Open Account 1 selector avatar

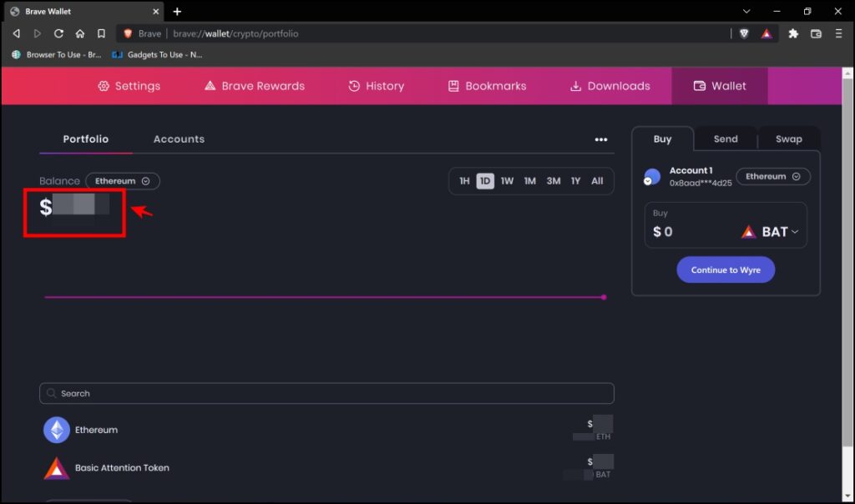651,177
